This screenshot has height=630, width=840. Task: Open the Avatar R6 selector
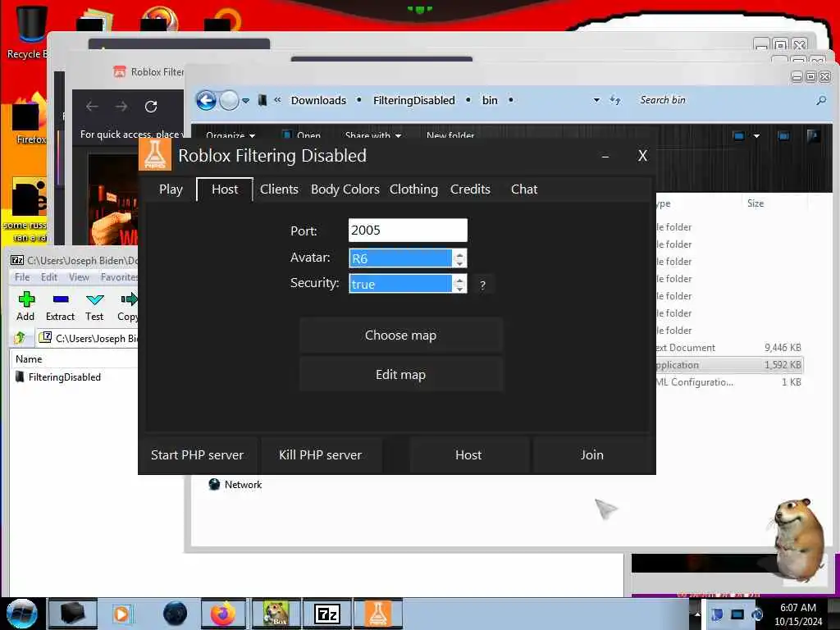(408, 258)
